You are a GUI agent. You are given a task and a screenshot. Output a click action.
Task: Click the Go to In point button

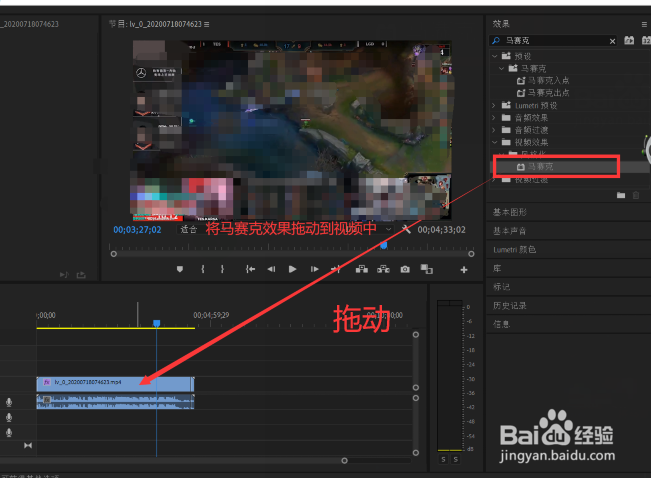coord(250,269)
